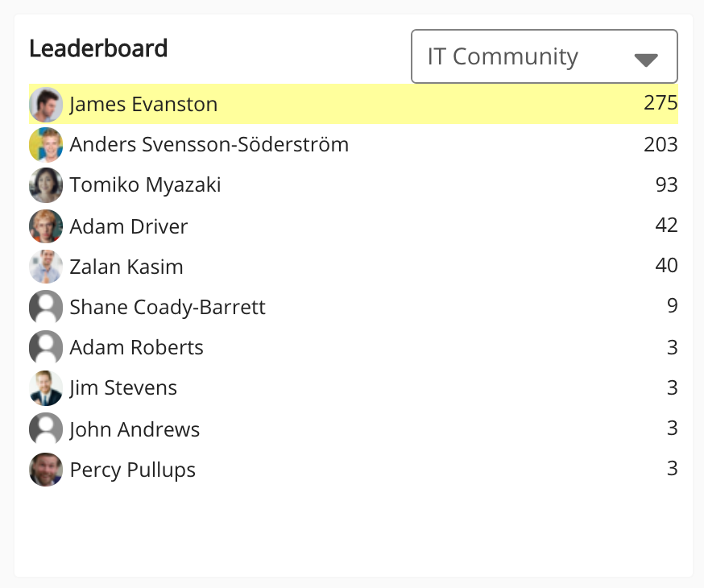Screen dimensions: 704x588
Task: Click Jim Stevens's profile photo
Action: 46,388
